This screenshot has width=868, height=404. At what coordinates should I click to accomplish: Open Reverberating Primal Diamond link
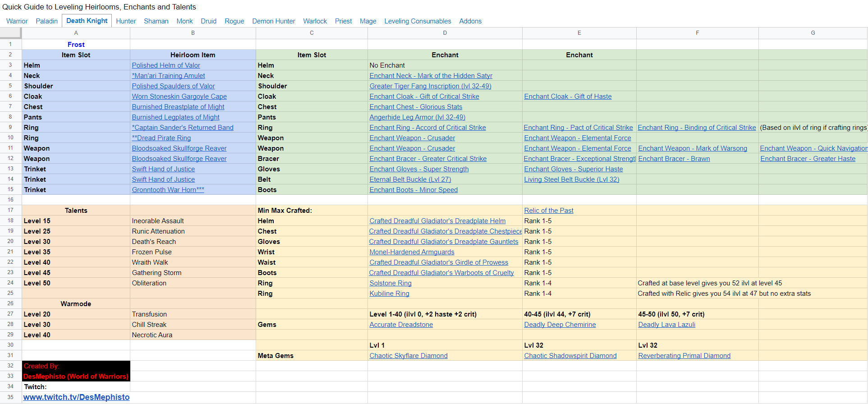[x=684, y=356]
